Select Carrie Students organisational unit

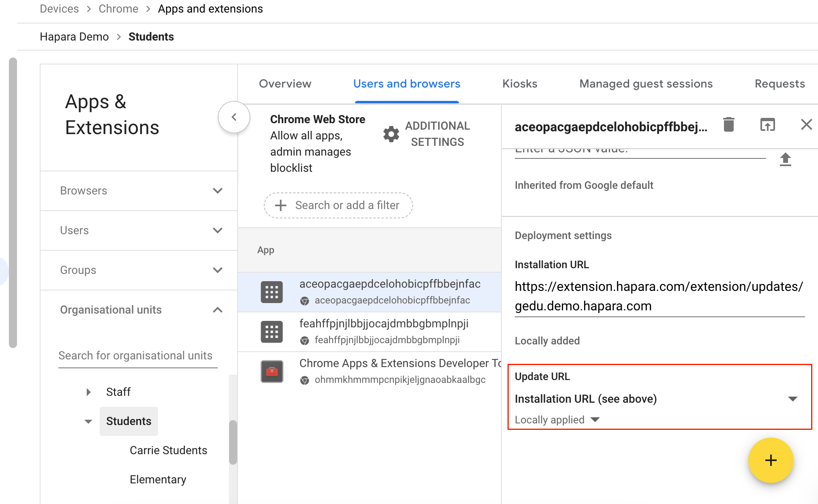(x=168, y=451)
